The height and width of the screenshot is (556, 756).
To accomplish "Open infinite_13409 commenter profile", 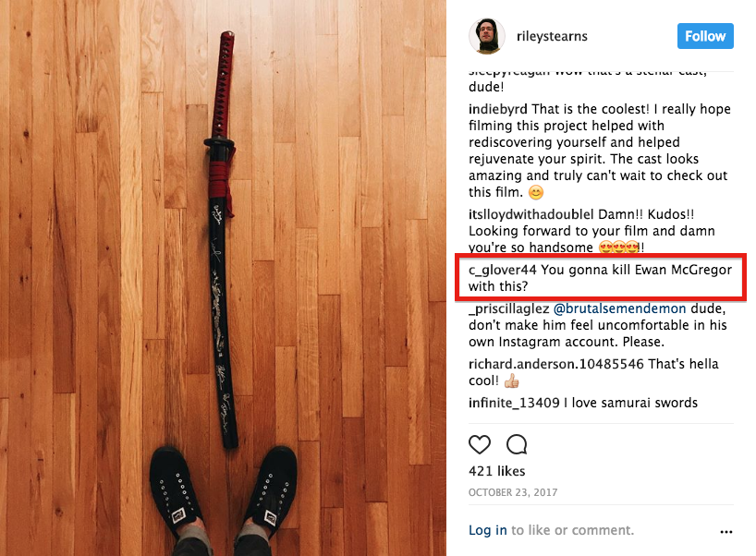I will click(x=514, y=403).
